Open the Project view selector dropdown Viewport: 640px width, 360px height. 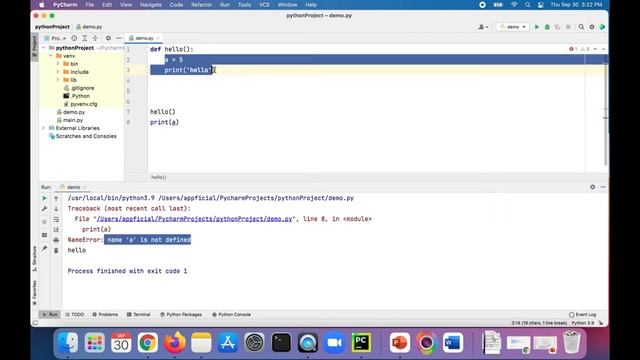point(55,38)
